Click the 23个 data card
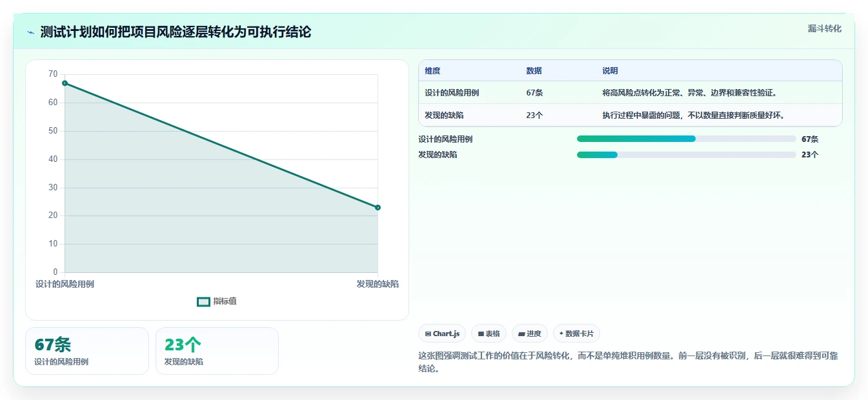The image size is (868, 400). (x=217, y=351)
